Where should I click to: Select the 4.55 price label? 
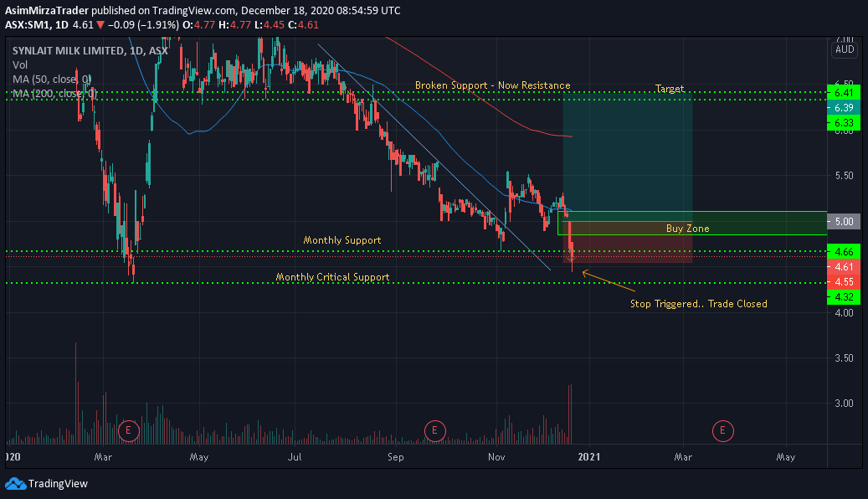844,282
